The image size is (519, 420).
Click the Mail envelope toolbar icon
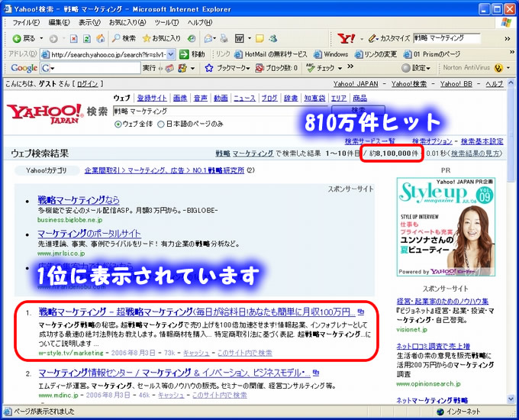click(208, 39)
